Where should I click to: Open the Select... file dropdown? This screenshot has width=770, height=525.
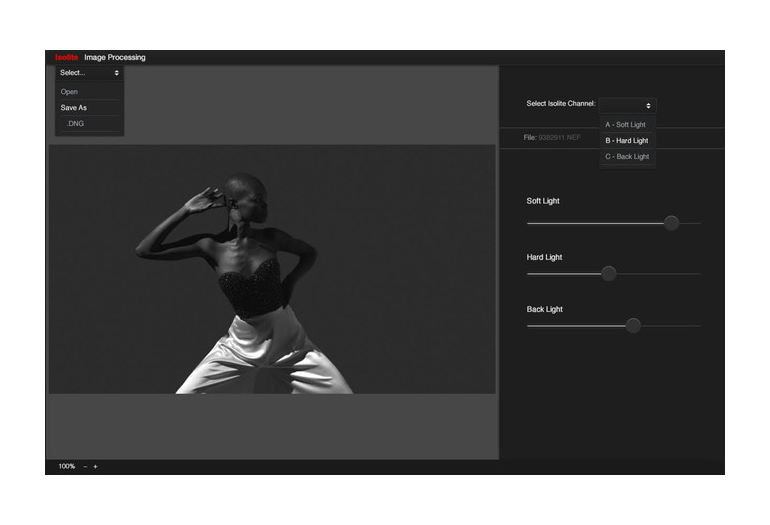click(88, 73)
